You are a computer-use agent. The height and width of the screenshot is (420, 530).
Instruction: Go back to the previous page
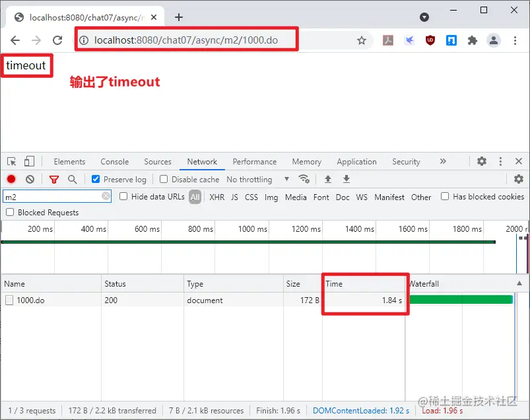[15, 40]
